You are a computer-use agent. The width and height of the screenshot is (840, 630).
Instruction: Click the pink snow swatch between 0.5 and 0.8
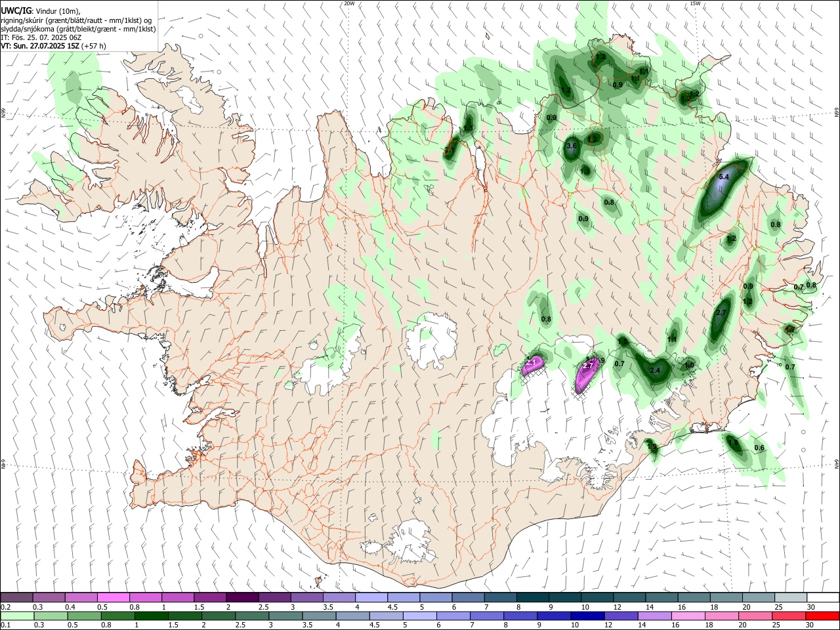click(x=113, y=597)
